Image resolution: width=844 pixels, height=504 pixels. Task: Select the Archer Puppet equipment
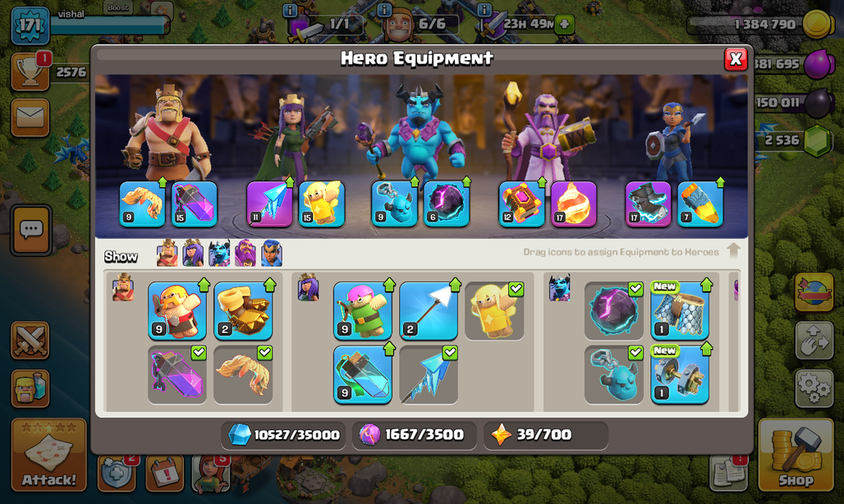click(x=362, y=311)
